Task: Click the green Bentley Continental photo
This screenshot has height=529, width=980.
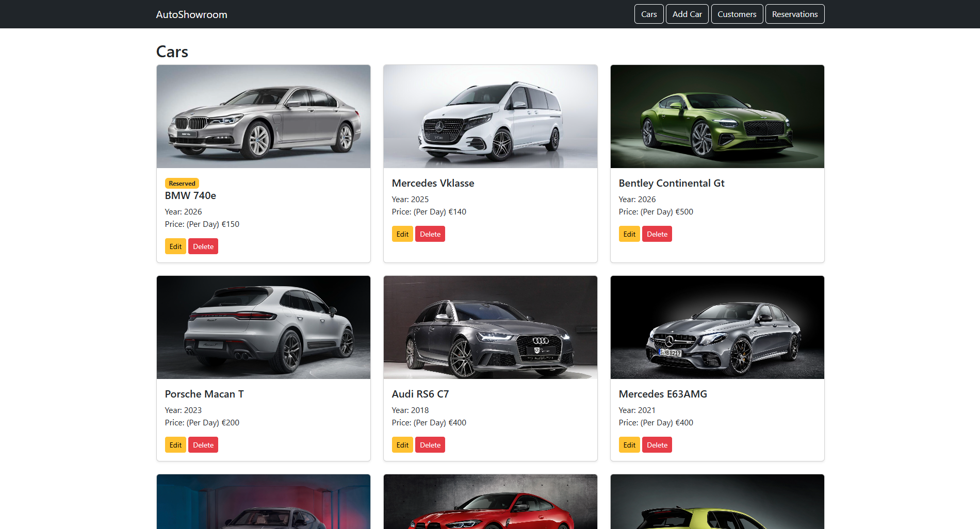Action: 717,117
